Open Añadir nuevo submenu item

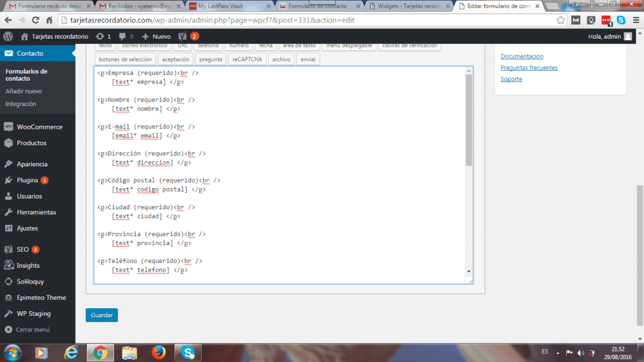(23, 91)
